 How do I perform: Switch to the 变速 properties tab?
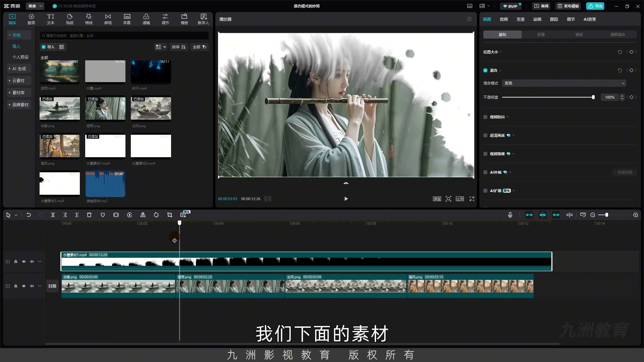[520, 19]
